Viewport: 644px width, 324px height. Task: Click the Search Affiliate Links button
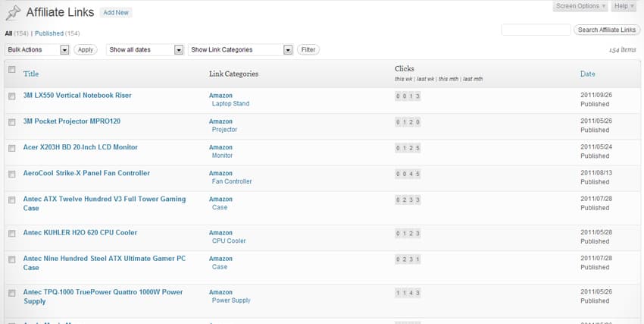click(x=606, y=30)
